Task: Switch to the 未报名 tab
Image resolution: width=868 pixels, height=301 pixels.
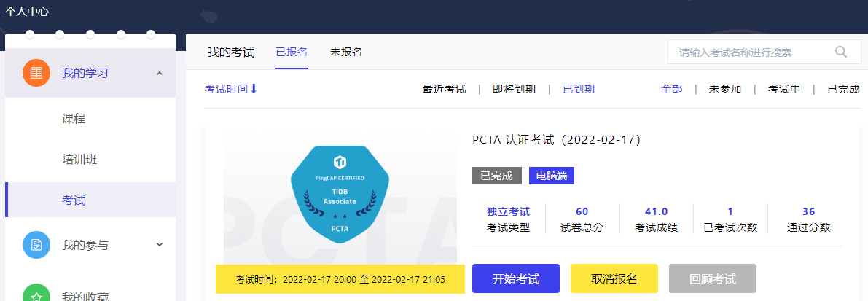Action: coord(346,52)
